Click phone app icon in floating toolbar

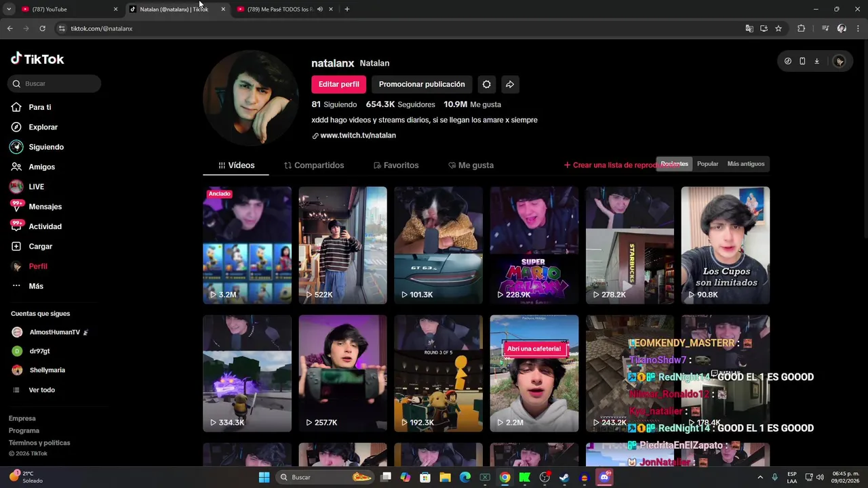(802, 61)
